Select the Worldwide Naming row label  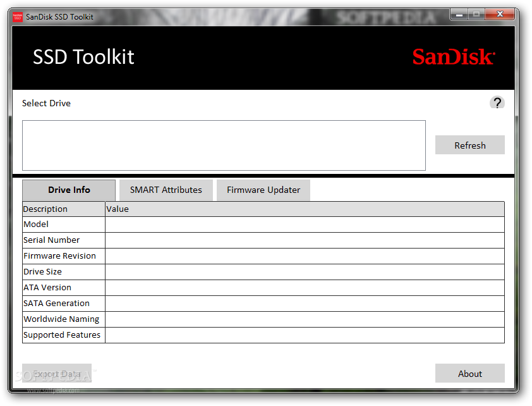(61, 319)
